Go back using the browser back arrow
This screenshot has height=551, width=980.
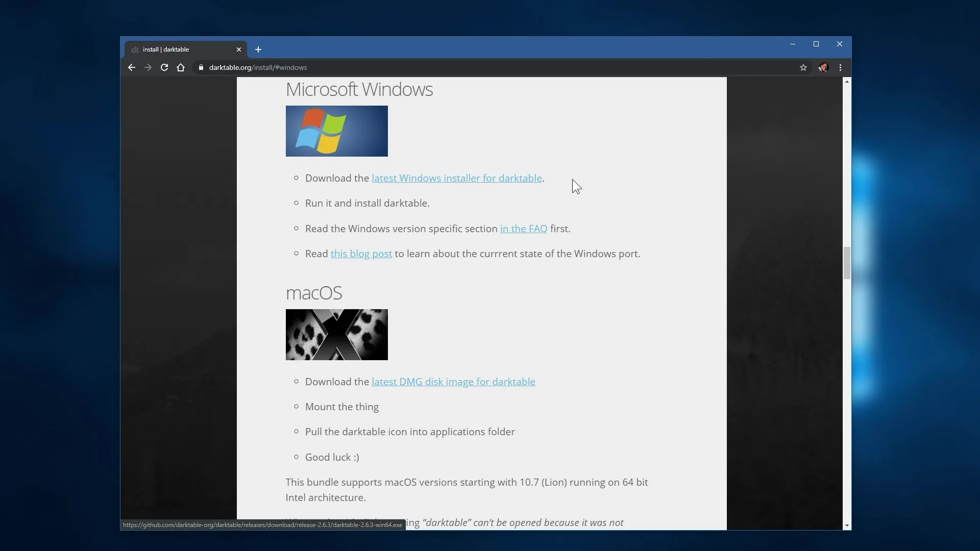click(x=132, y=67)
